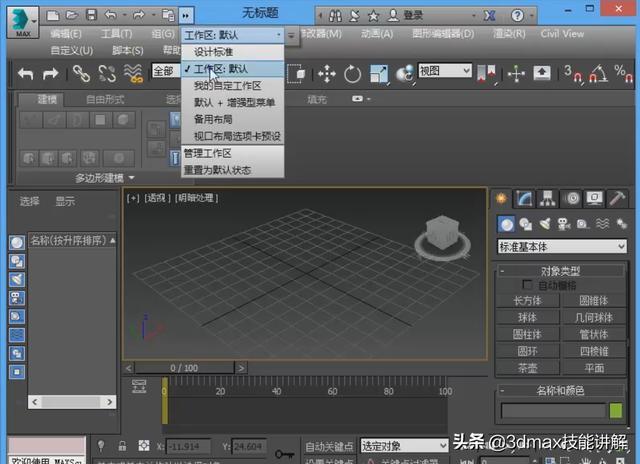The image size is (640, 464).
Task: Click the Link objects chain icon
Action: 81,74
